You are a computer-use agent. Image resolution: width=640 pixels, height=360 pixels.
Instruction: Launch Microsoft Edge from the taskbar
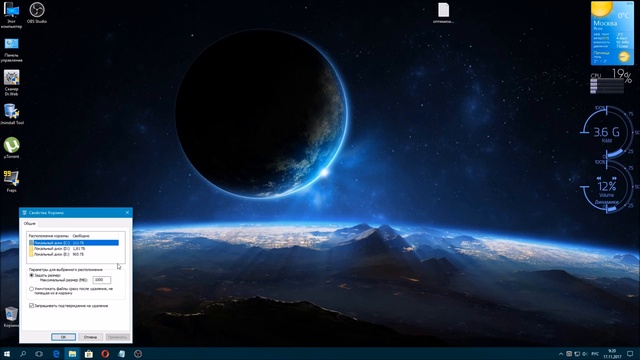pyautogui.click(x=56, y=354)
